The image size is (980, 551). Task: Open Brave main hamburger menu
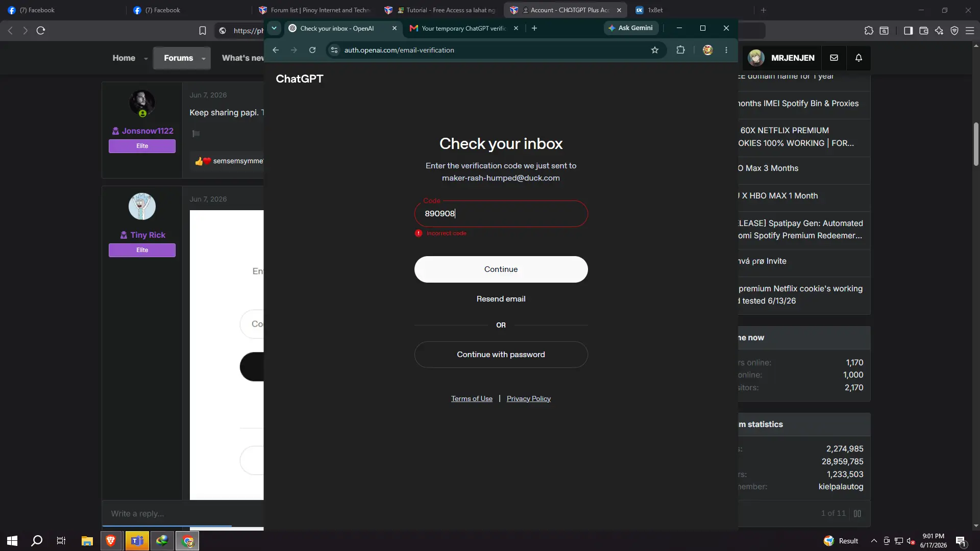970,31
